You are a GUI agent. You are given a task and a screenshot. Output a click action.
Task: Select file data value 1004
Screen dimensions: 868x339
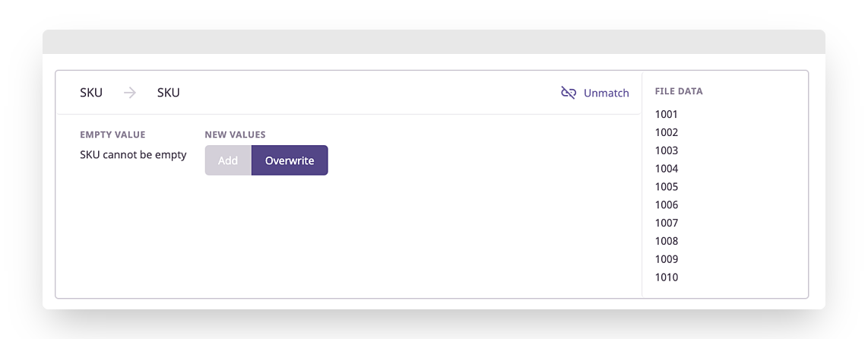(667, 169)
